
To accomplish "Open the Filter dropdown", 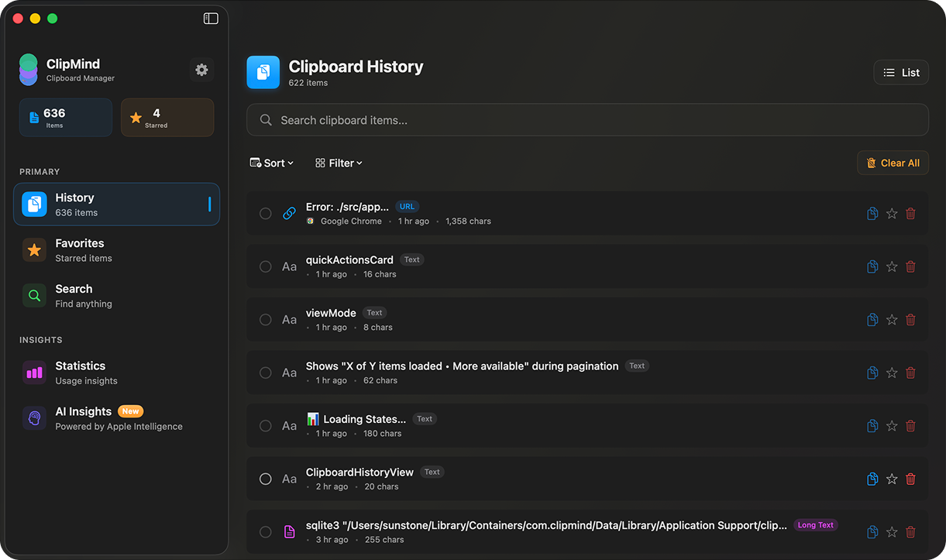I will (x=339, y=163).
